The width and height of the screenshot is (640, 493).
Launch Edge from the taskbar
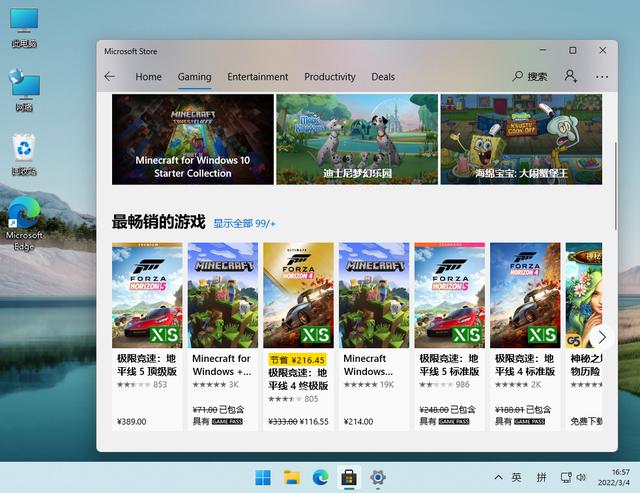321,477
